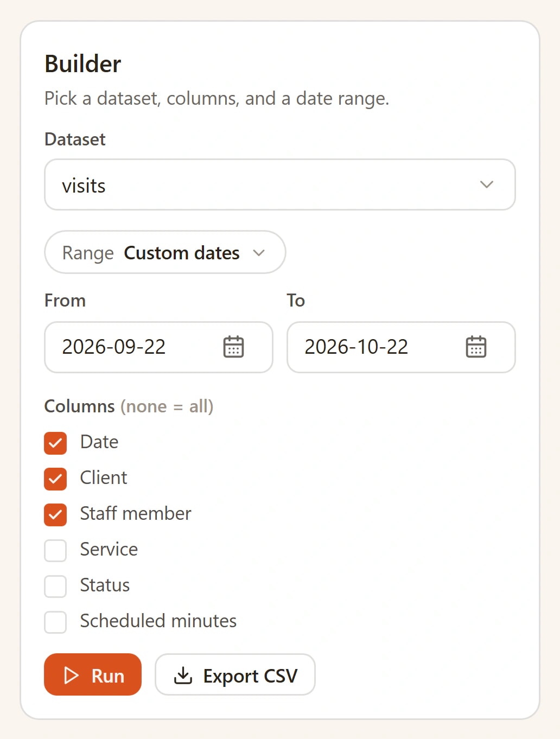Open the To date calendar picker icon
The image size is (560, 739).
coord(476,347)
